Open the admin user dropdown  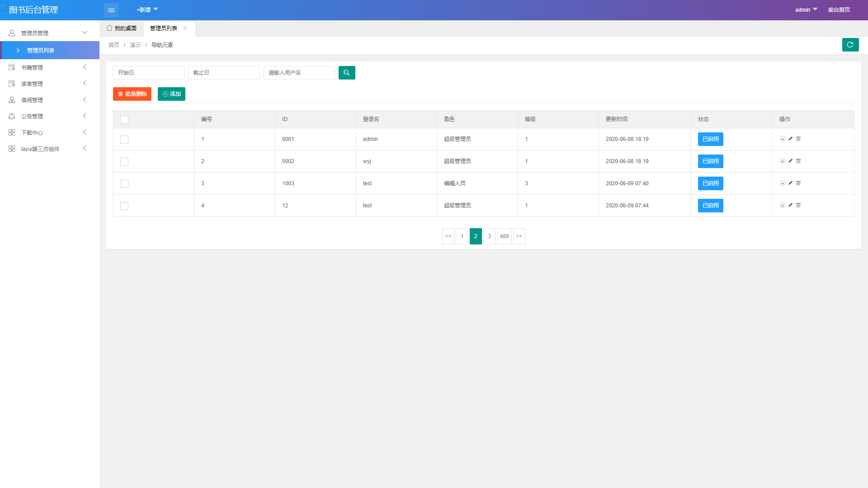coord(806,9)
